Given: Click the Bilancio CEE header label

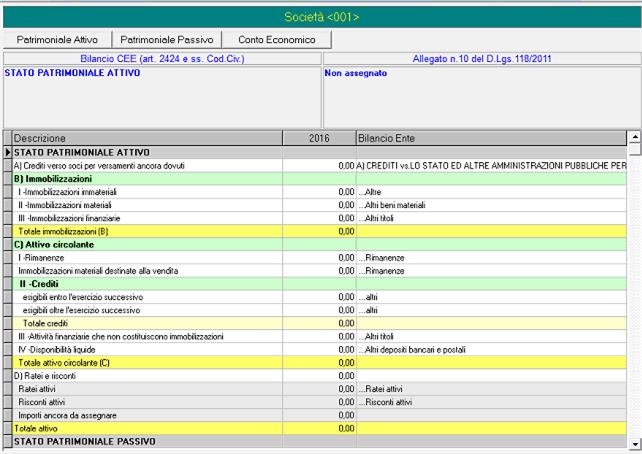Looking at the screenshot, I should 163,59.
